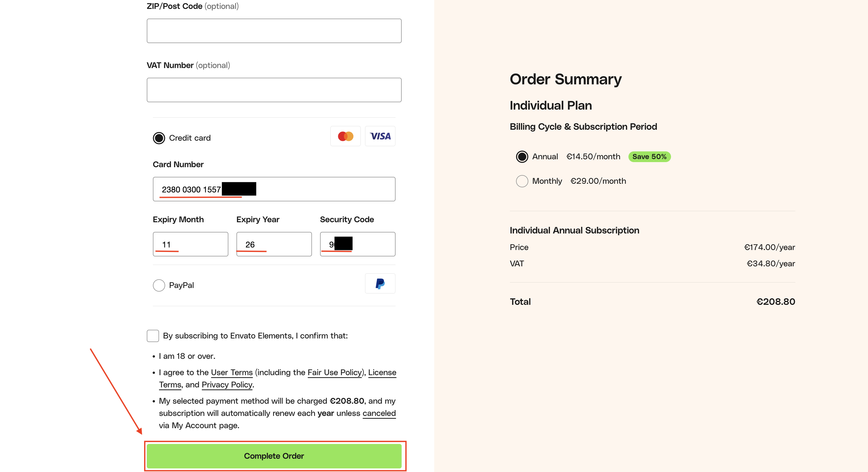Click into the VAT Number field
Viewport: 868px width, 472px height.
[274, 90]
